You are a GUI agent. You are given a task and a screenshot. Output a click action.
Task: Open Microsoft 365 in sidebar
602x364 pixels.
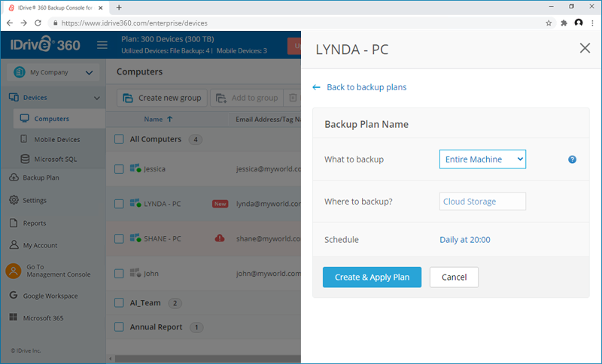(x=43, y=318)
